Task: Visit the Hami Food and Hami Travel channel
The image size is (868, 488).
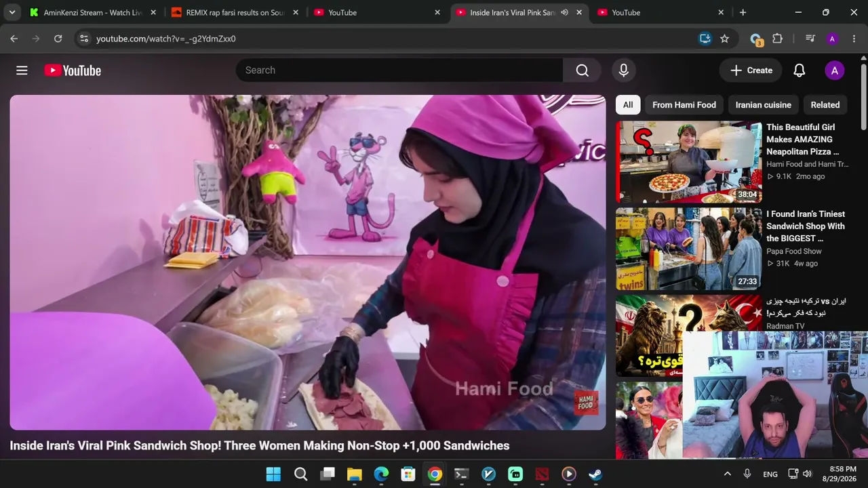Action: 807,165
